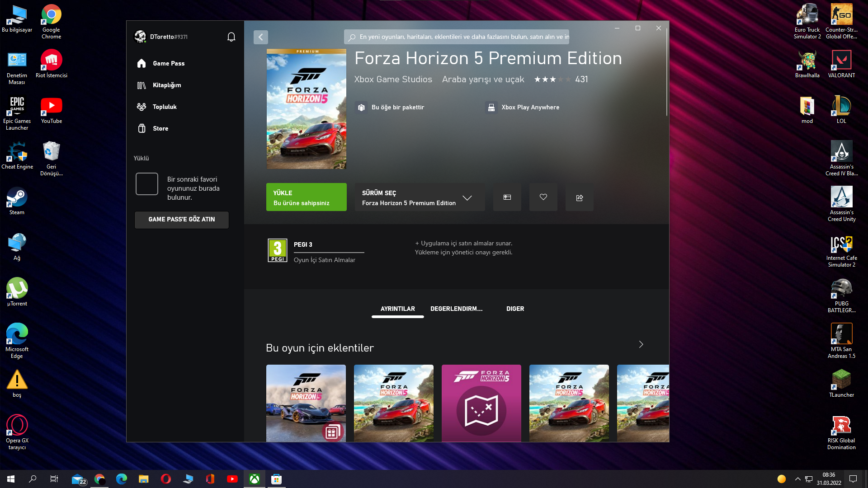Click the green YÜKLE install button
The height and width of the screenshot is (488, 868).
click(x=307, y=197)
